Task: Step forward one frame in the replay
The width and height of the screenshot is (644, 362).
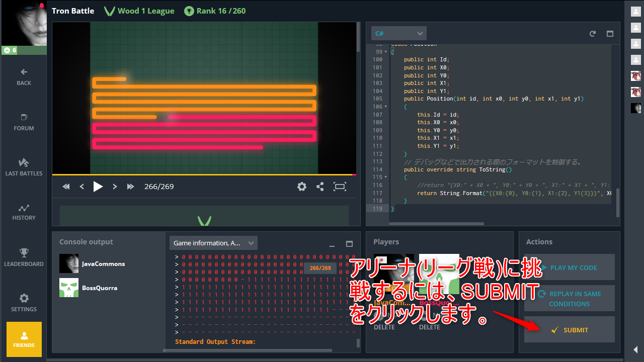Action: tap(115, 187)
